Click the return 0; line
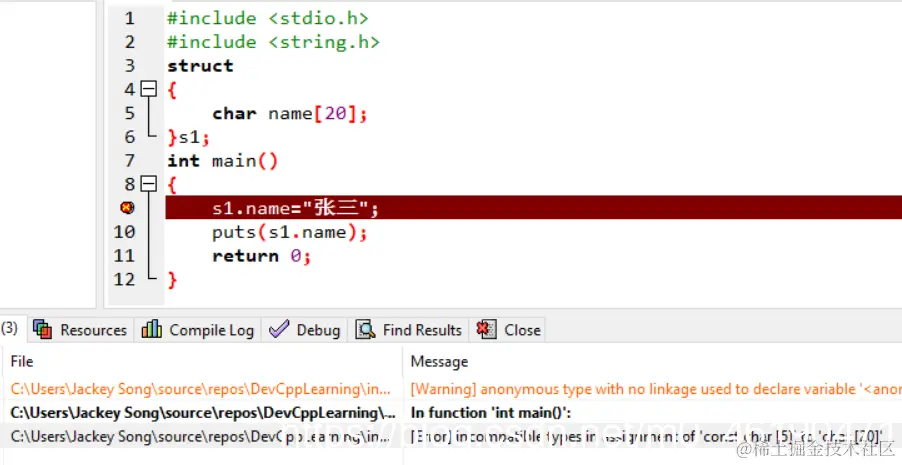The height and width of the screenshot is (465, 902). coord(262,256)
